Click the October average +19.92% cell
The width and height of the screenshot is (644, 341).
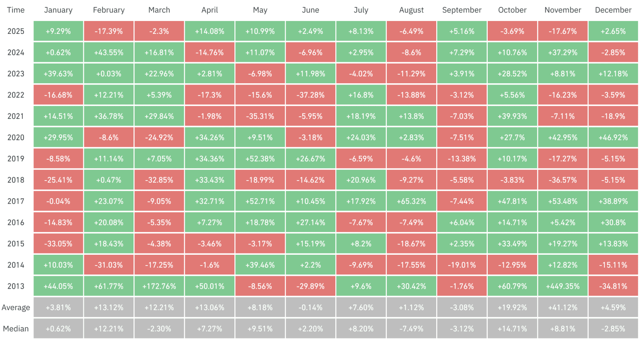(512, 308)
